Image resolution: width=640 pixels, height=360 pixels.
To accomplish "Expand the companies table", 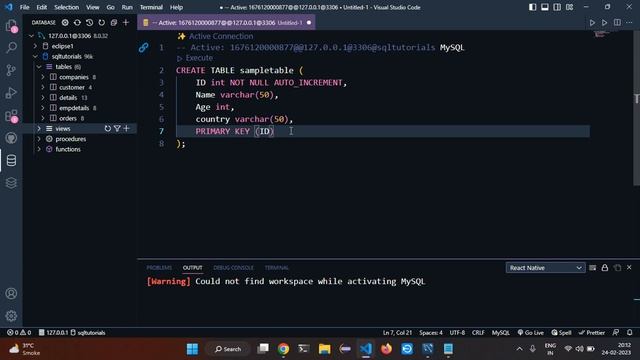I will pyautogui.click(x=43, y=77).
